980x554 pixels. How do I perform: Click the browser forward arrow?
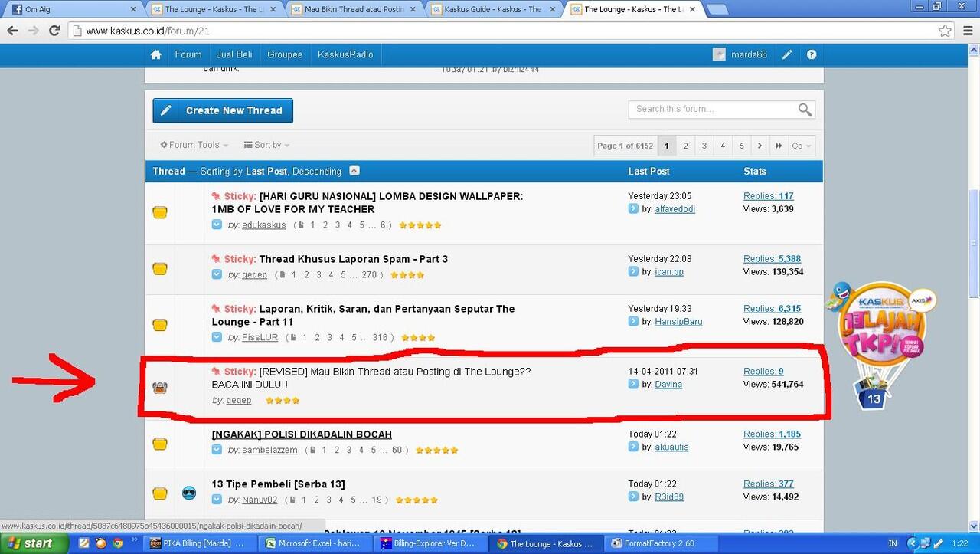[34, 31]
